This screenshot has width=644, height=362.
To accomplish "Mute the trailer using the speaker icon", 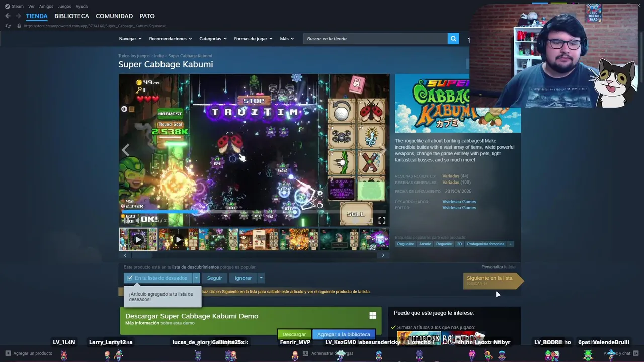I will [x=136, y=220].
